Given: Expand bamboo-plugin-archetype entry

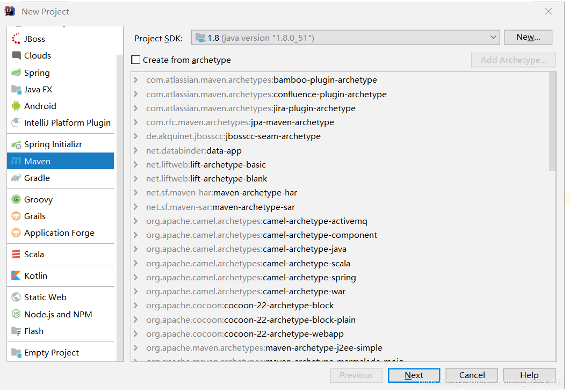Looking at the screenshot, I should pyautogui.click(x=135, y=79).
